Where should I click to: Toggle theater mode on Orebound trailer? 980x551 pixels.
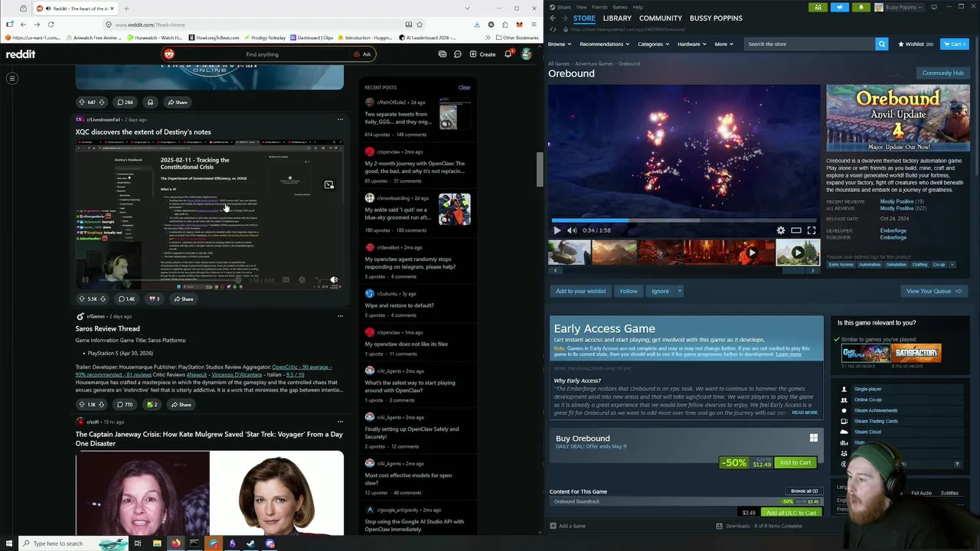[796, 230]
